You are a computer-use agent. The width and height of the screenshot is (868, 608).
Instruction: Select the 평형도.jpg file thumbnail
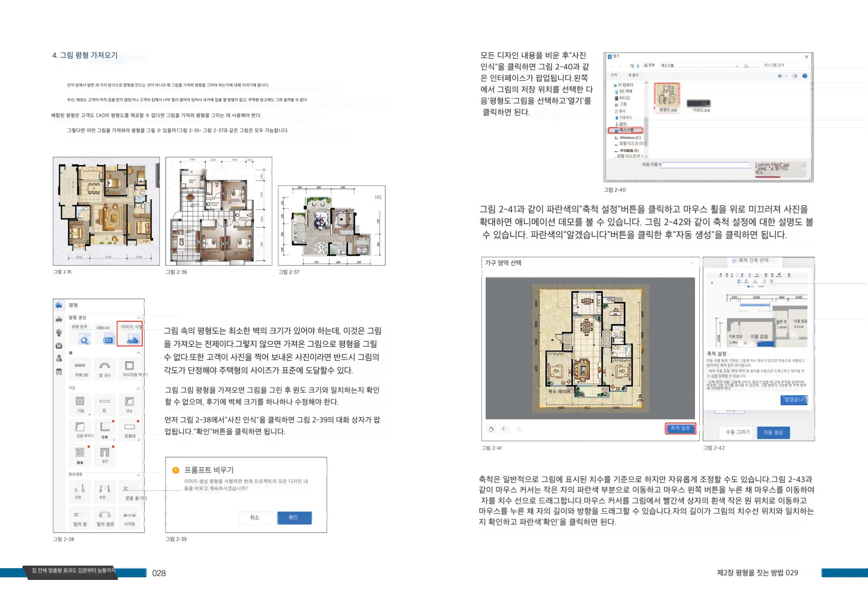pyautogui.click(x=667, y=98)
